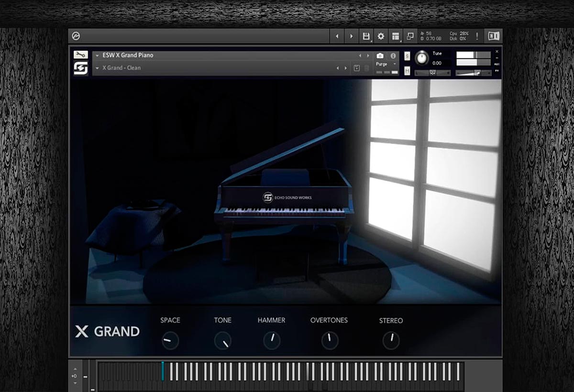The height and width of the screenshot is (392, 574).
Task: Click the volume slider in instrument header
Action: [474, 73]
